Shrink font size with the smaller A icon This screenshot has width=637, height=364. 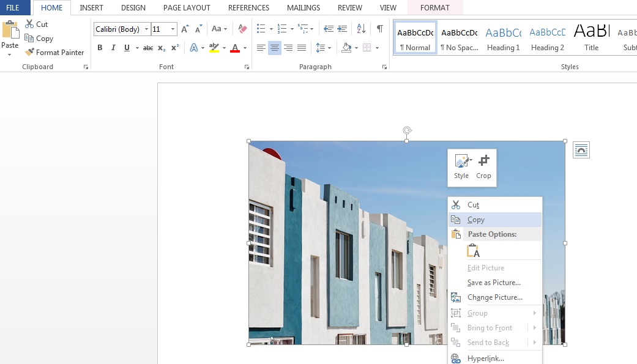pyautogui.click(x=198, y=29)
